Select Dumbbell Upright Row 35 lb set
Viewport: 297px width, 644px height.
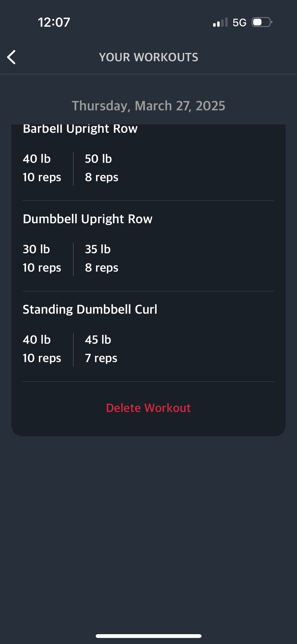click(102, 259)
